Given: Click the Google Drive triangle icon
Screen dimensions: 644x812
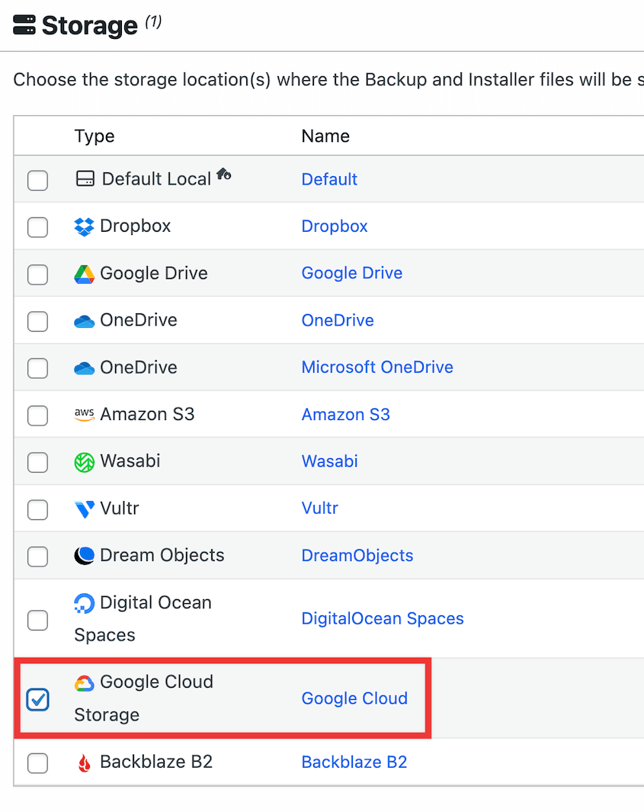Looking at the screenshot, I should click(x=85, y=274).
